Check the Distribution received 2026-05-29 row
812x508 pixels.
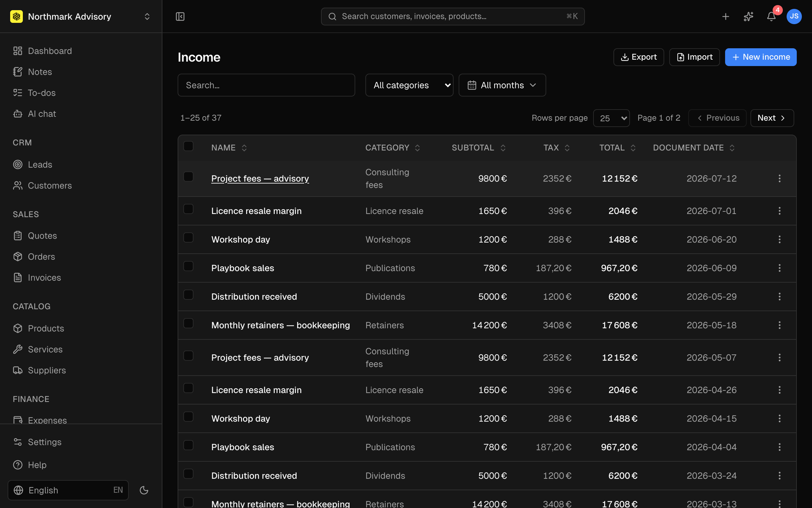coord(188,295)
